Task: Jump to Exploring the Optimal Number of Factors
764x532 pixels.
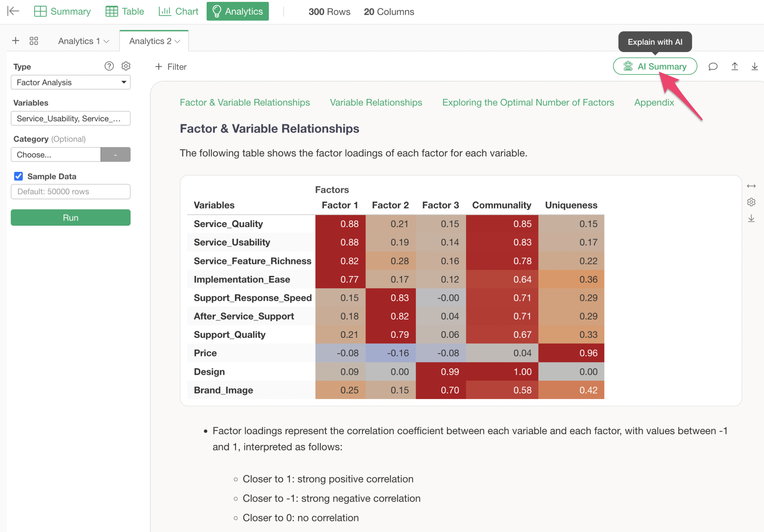Action: tap(528, 103)
